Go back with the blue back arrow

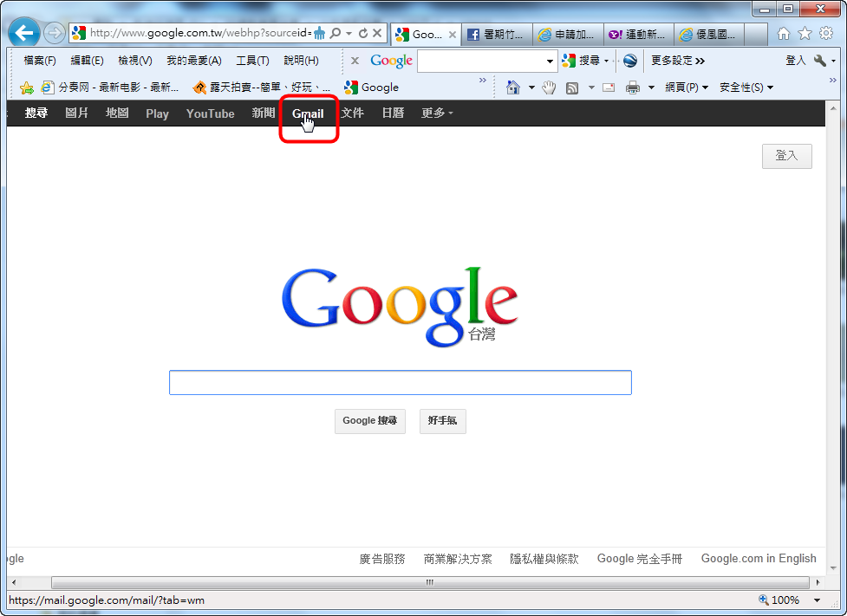click(24, 33)
